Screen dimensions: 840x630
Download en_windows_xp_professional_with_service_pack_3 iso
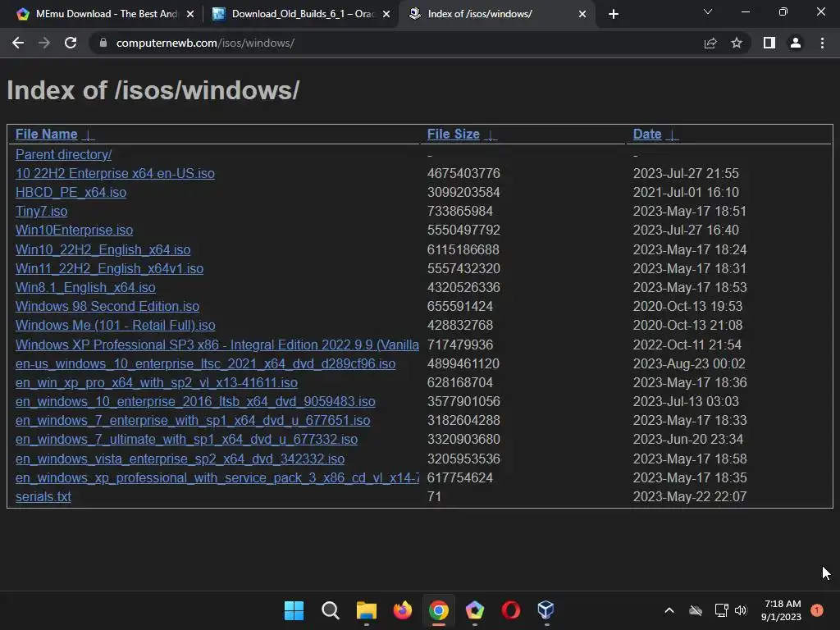pos(217,477)
